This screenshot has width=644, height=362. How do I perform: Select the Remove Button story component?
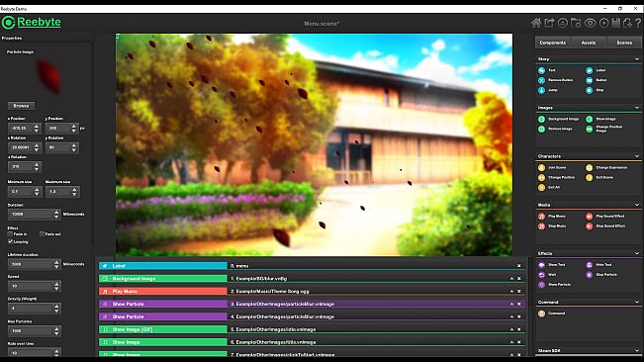(555, 80)
